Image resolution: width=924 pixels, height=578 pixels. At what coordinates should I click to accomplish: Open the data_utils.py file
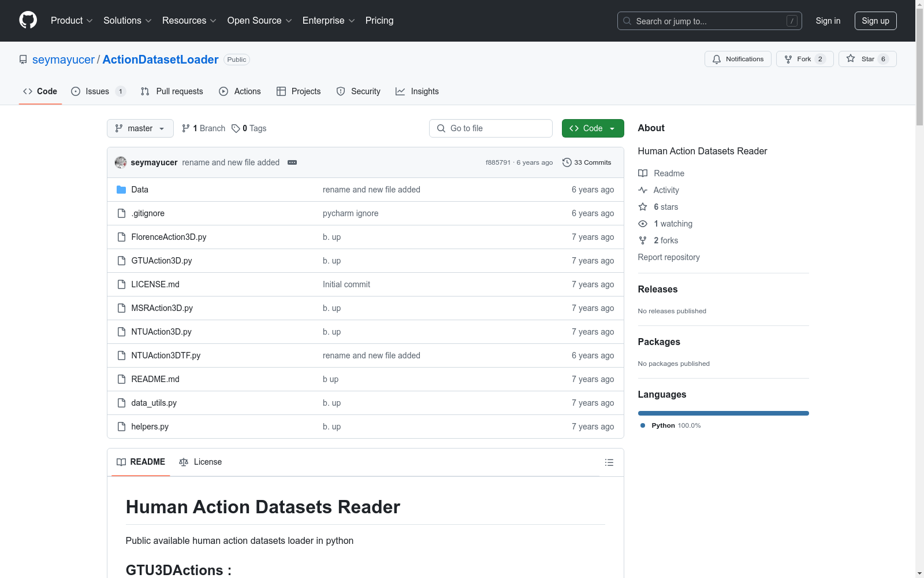154,403
